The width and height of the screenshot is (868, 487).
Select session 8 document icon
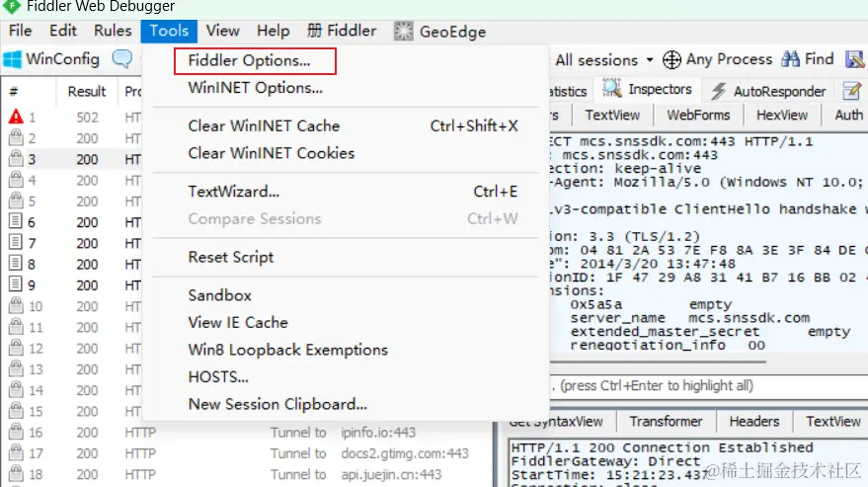pos(16,263)
